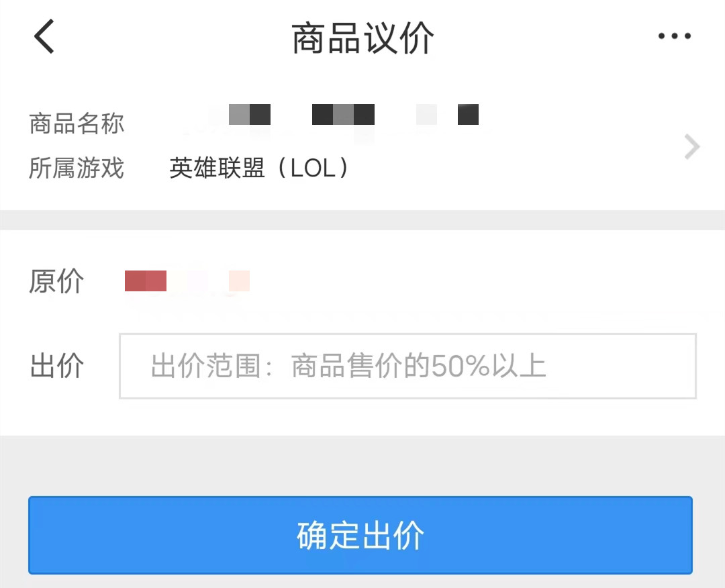Screen dimensions: 725x588
Task: Tap the 商品议价 page title
Action: click(x=362, y=38)
